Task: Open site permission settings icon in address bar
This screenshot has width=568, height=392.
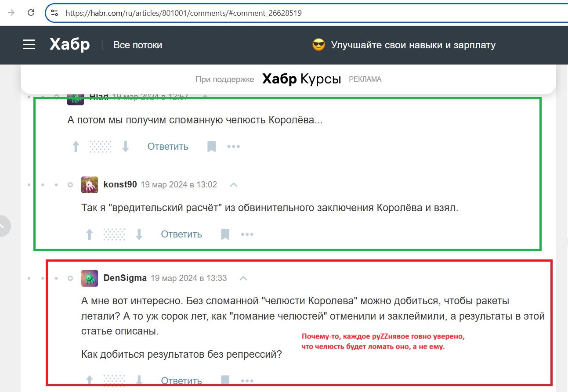Action: click(54, 12)
